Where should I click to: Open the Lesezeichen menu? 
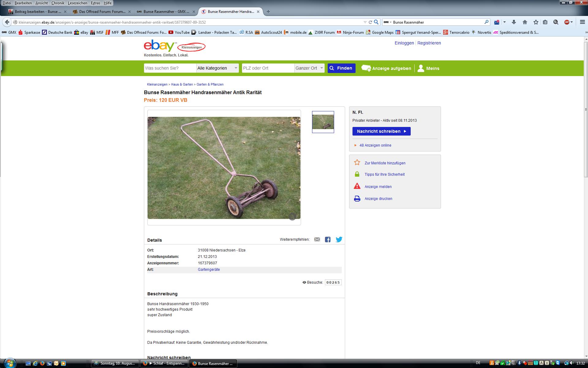[x=77, y=3]
